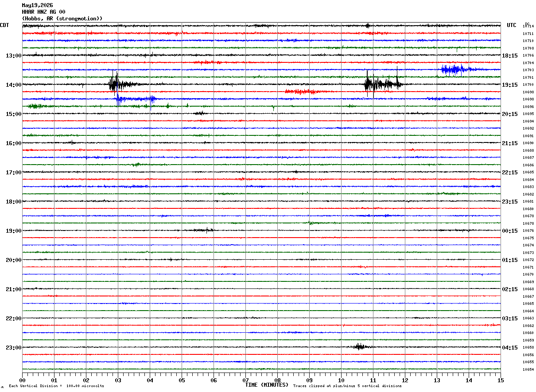
Task: Click the 19:15 UTC row label
Action: (x=510, y=85)
